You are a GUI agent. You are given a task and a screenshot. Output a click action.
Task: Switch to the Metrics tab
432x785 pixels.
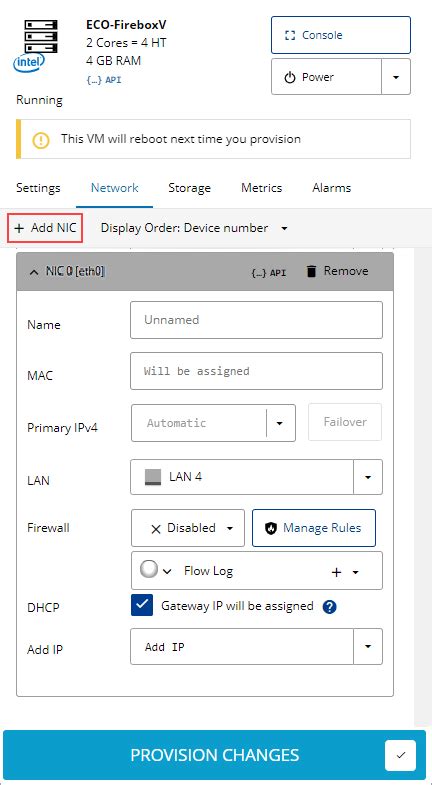tap(261, 188)
